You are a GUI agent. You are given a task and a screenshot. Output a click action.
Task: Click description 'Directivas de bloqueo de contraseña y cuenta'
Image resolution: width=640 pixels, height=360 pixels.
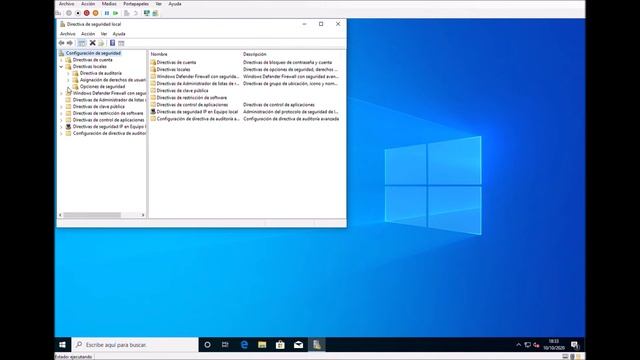[x=287, y=62]
